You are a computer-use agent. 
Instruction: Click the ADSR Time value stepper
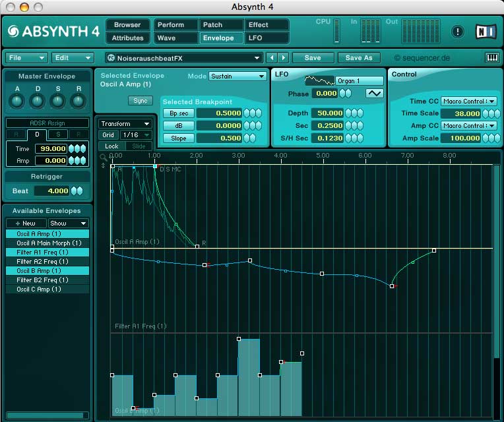(77, 149)
